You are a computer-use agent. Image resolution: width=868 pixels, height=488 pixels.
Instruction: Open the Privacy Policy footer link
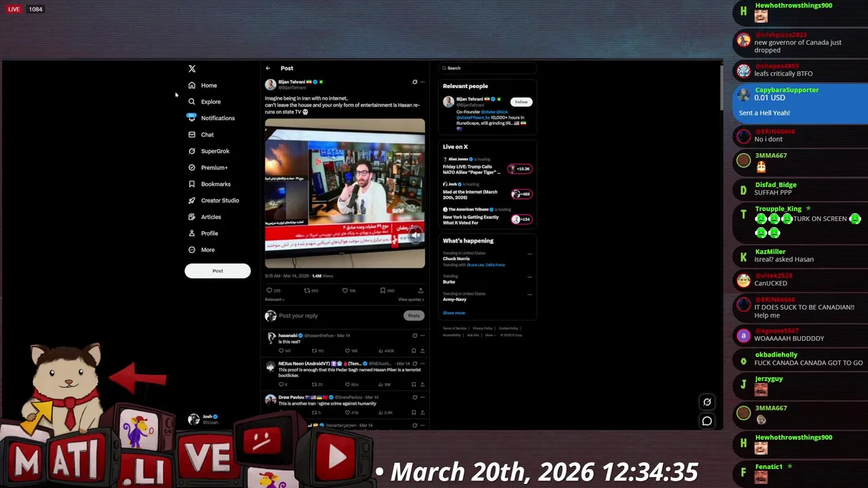pos(483,328)
